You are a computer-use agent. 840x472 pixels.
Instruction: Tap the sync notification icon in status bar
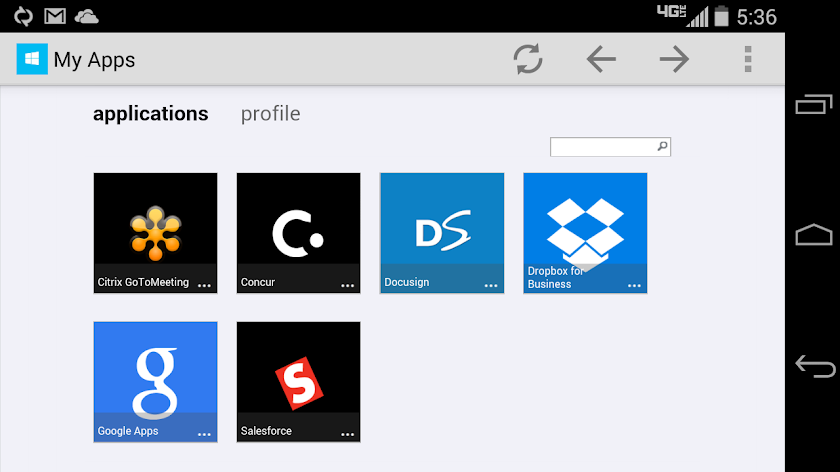coord(23,16)
